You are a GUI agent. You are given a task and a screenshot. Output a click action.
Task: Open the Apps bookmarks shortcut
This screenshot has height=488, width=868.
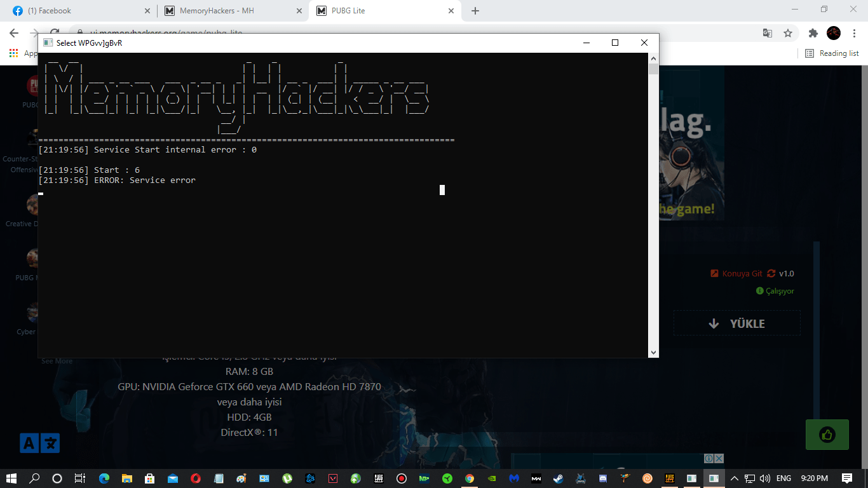[x=23, y=53]
